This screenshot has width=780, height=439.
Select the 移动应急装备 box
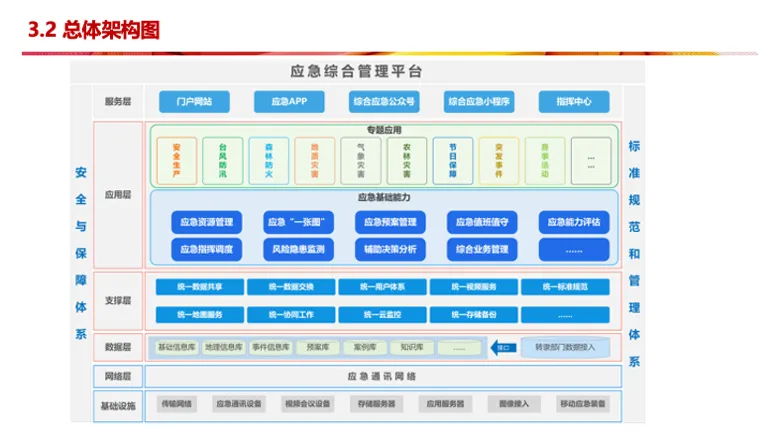583,404
